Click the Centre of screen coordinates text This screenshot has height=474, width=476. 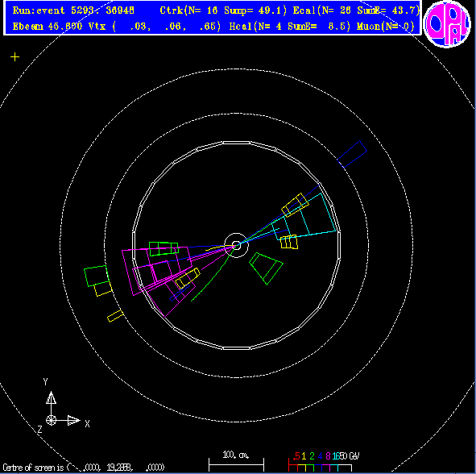pos(84,467)
